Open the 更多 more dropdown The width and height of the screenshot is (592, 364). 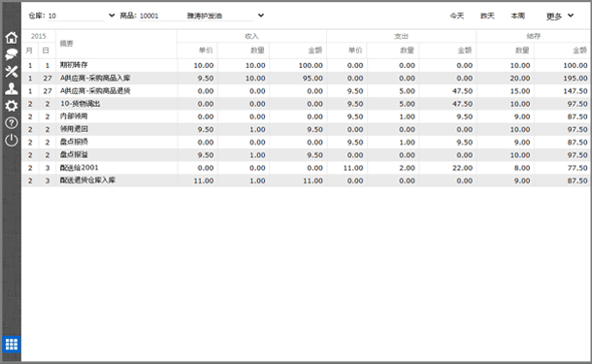pyautogui.click(x=560, y=16)
